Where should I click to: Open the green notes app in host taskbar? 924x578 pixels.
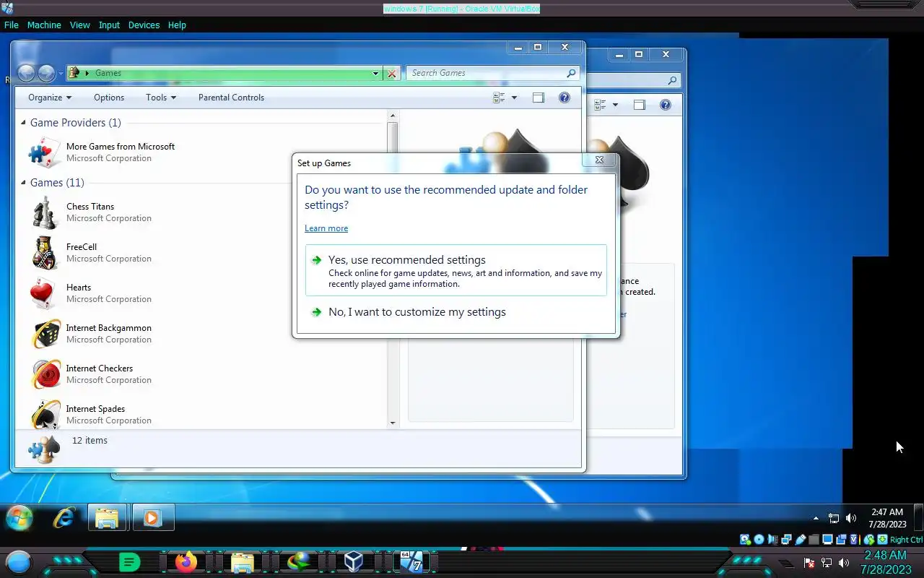point(129,562)
